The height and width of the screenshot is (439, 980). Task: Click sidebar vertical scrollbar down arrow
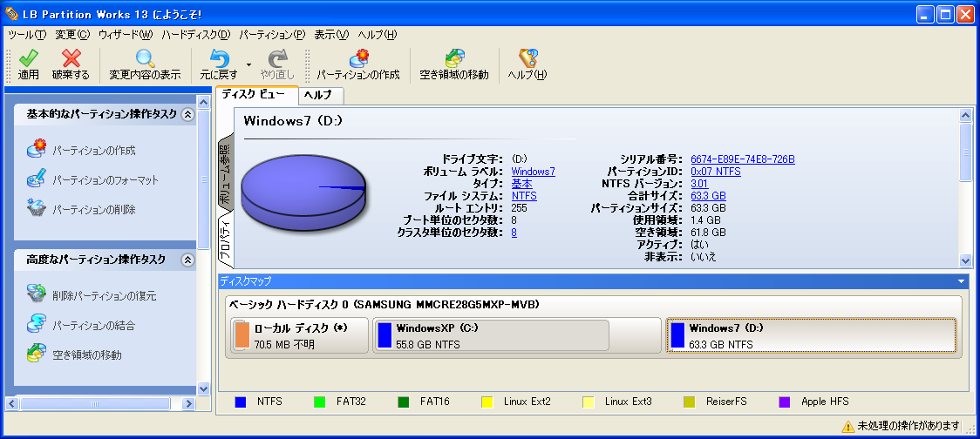203,388
